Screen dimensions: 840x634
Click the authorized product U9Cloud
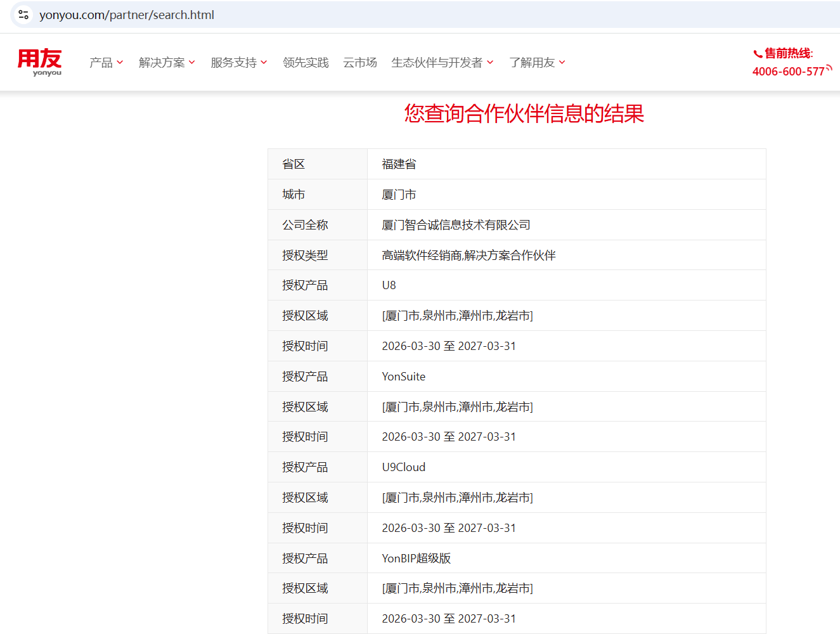coord(403,467)
